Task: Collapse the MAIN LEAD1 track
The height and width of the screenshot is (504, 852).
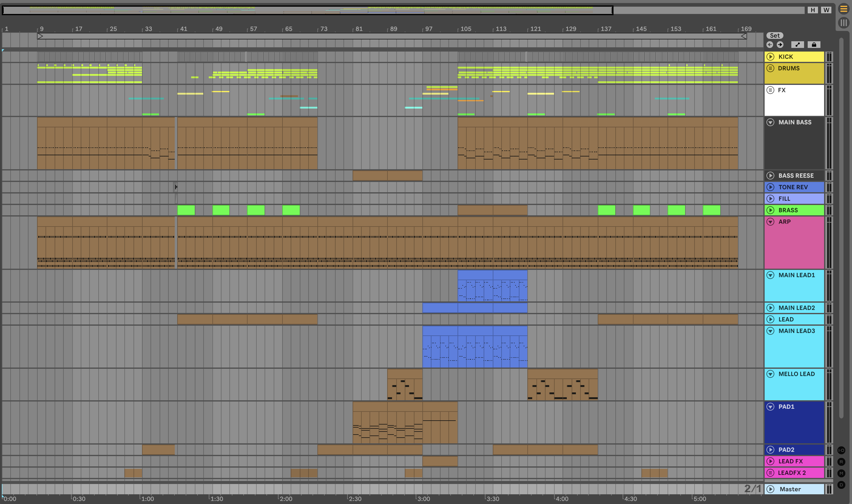Action: (770, 275)
